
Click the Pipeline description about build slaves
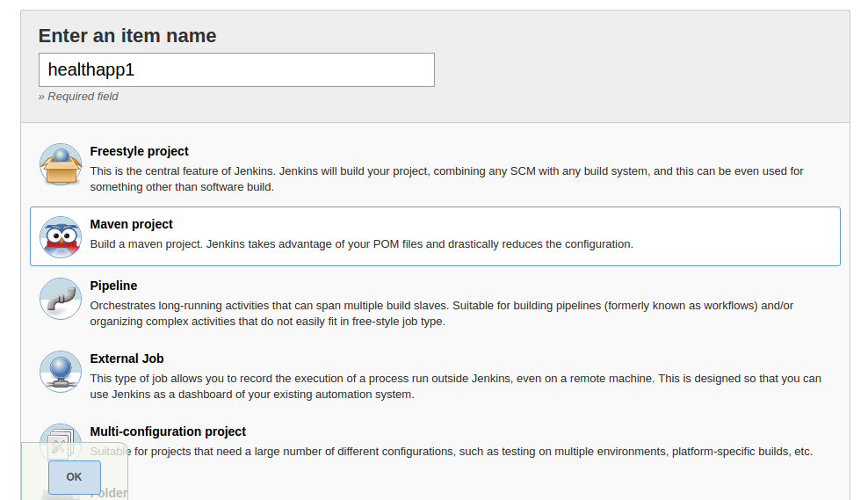[442, 314]
